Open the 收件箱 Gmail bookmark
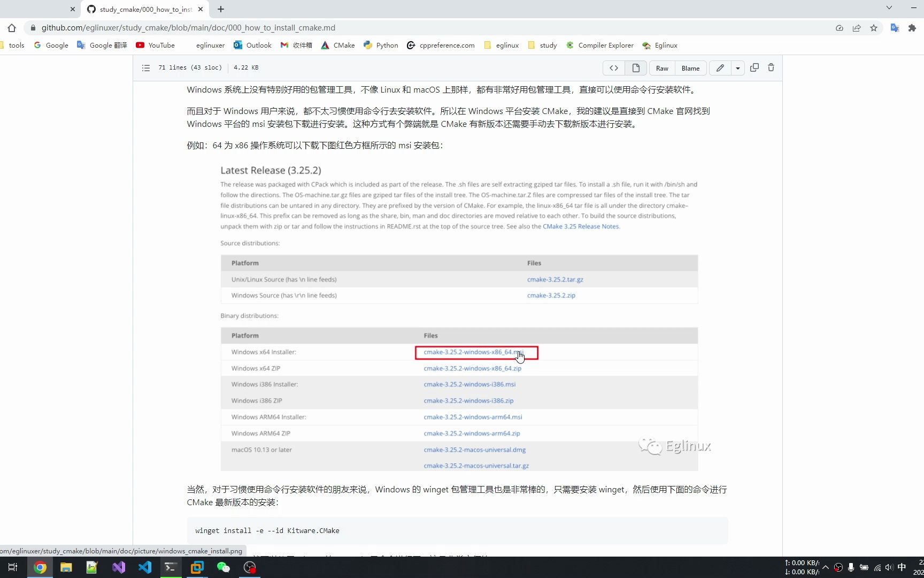This screenshot has width=924, height=578. click(296, 45)
